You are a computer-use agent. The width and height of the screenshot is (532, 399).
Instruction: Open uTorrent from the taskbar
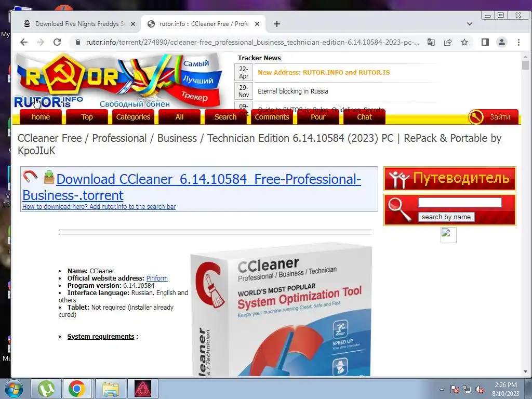[46, 389]
